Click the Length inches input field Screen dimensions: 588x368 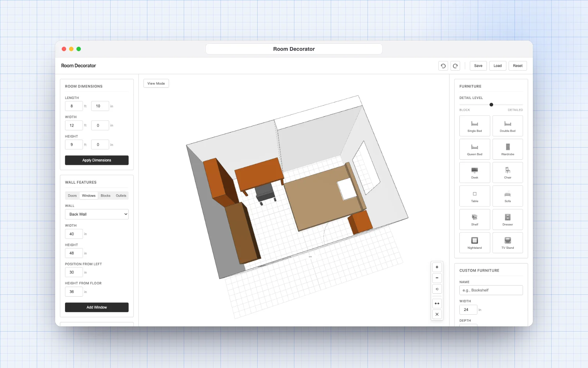pyautogui.click(x=100, y=106)
